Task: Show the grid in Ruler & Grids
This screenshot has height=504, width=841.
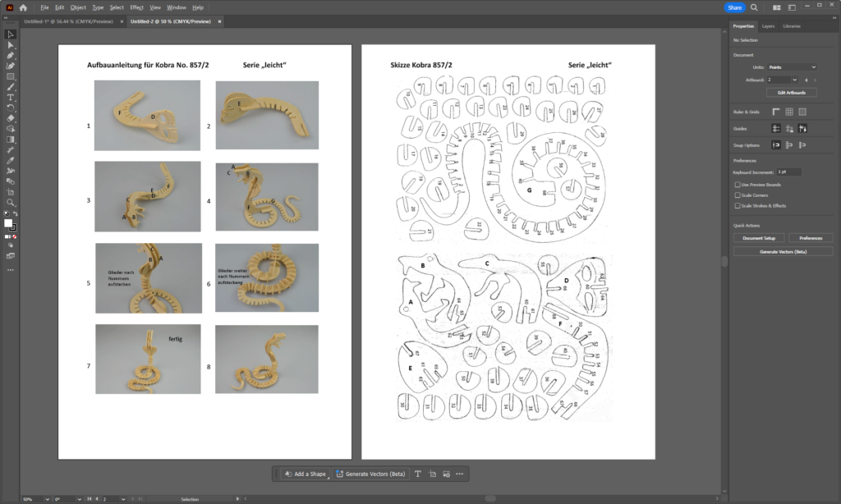Action: (788, 112)
